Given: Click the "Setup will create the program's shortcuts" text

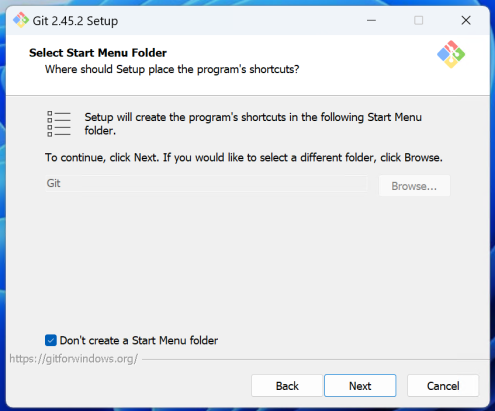Looking at the screenshot, I should (x=253, y=124).
